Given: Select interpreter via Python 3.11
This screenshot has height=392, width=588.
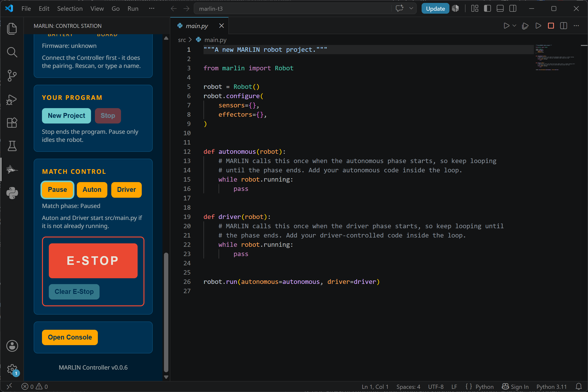Looking at the screenshot, I should tap(551, 387).
